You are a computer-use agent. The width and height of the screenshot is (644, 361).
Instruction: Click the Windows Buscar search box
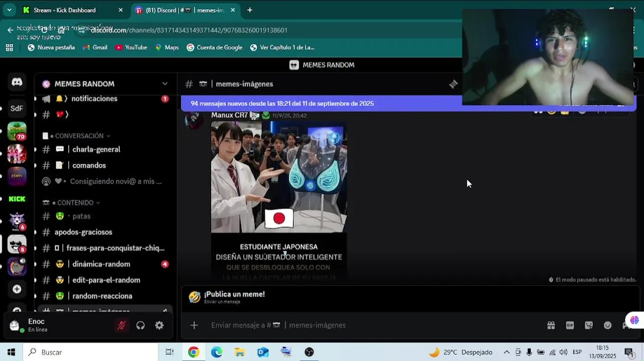[x=90, y=352]
